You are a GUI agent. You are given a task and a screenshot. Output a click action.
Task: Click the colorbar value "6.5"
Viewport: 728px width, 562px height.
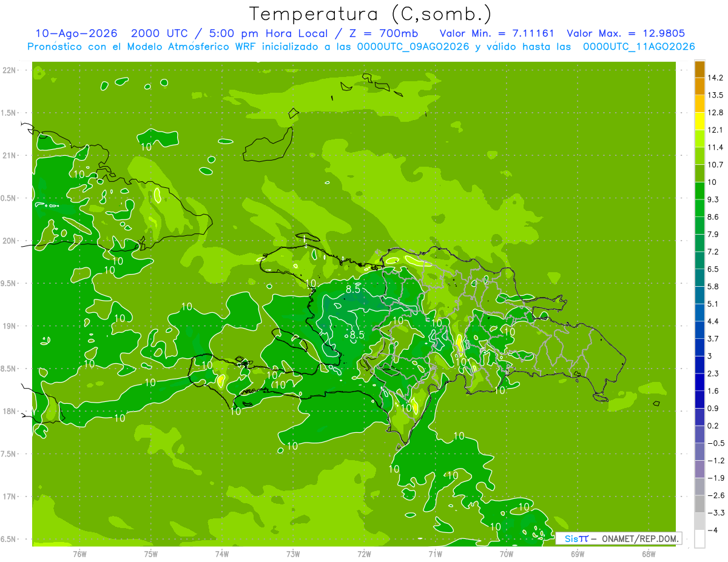(x=713, y=269)
